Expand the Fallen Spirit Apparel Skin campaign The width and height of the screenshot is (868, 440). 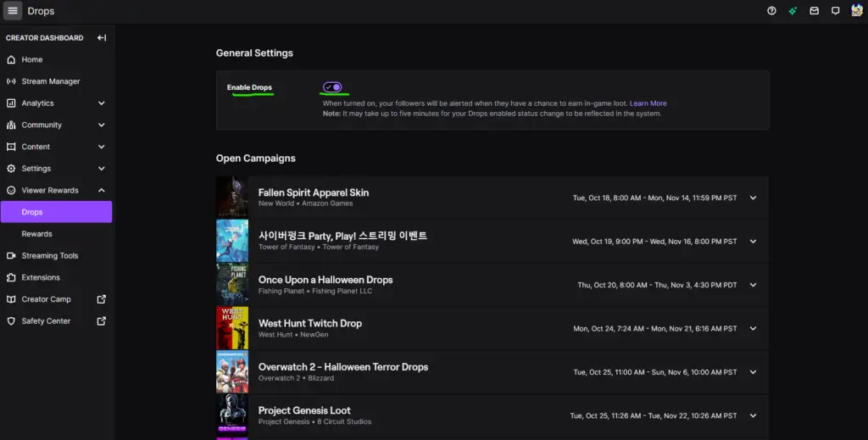pyautogui.click(x=753, y=198)
